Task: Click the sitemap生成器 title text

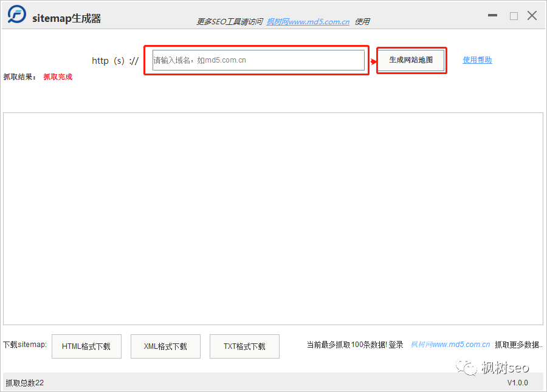Action: (67, 18)
